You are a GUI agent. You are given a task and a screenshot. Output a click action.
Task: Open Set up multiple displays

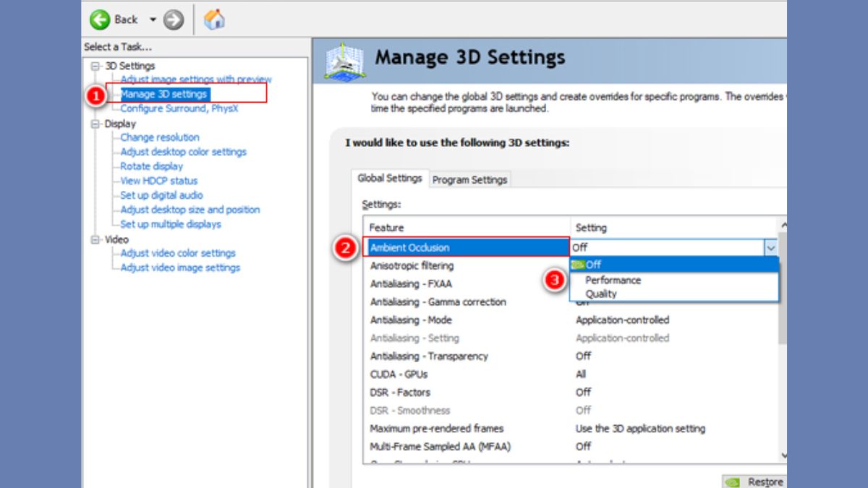click(x=171, y=224)
